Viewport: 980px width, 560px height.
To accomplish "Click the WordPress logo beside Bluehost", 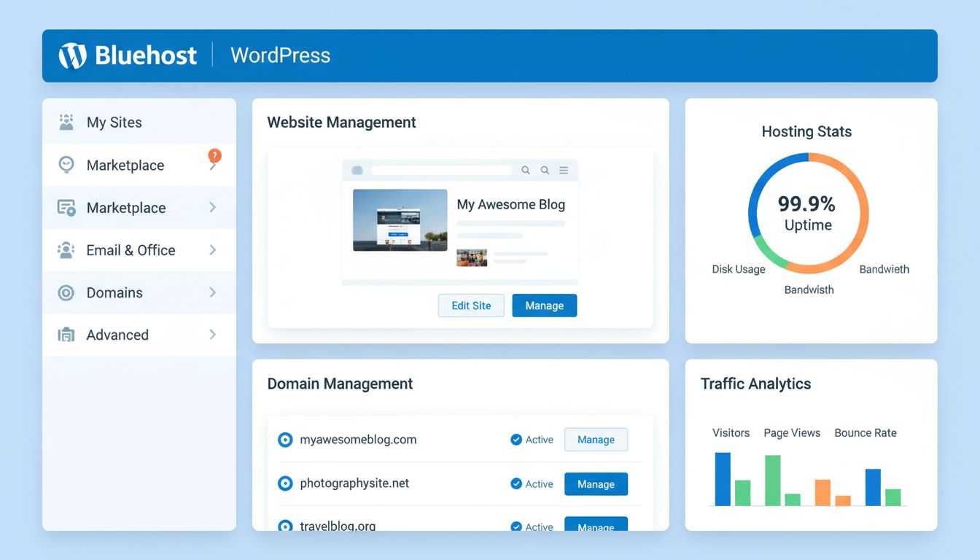I will [72, 55].
